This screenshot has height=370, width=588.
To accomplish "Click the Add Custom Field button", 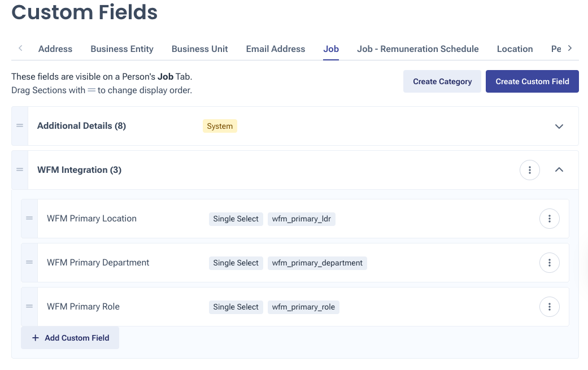I will [x=70, y=338].
